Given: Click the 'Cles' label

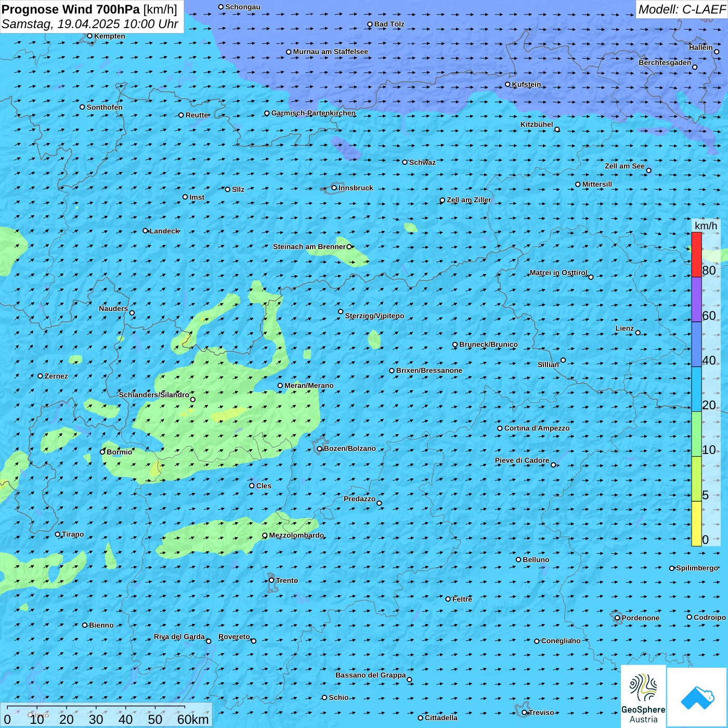Looking at the screenshot, I should 264,486.
